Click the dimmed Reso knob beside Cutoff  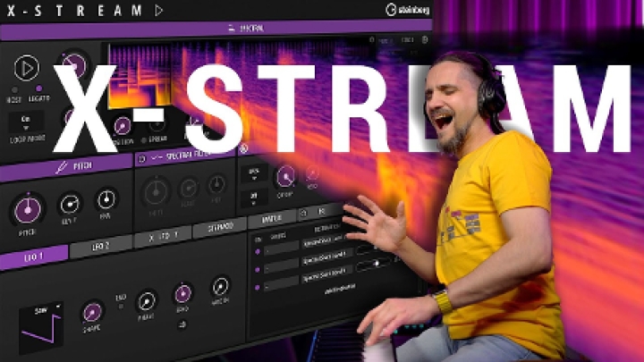[x=312, y=173]
